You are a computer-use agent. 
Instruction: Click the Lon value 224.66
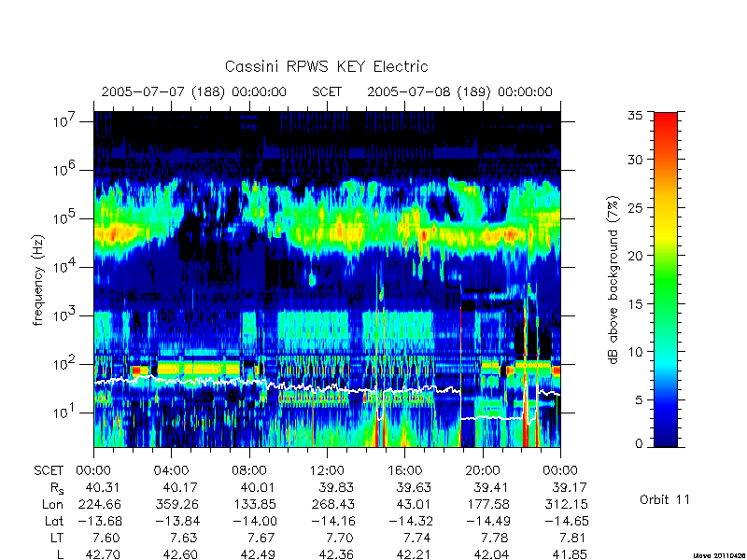click(99, 504)
